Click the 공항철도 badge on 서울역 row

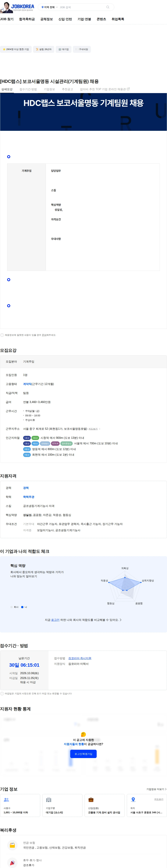point(45,443)
